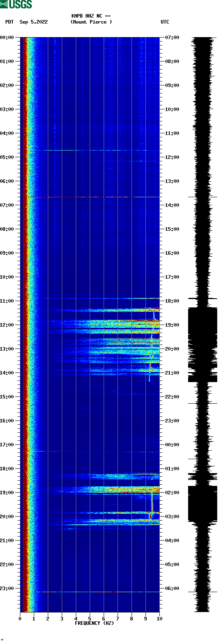Click the 5 tick on the frequency axis
The width and height of the screenshot is (220, 644).
tap(90, 619)
